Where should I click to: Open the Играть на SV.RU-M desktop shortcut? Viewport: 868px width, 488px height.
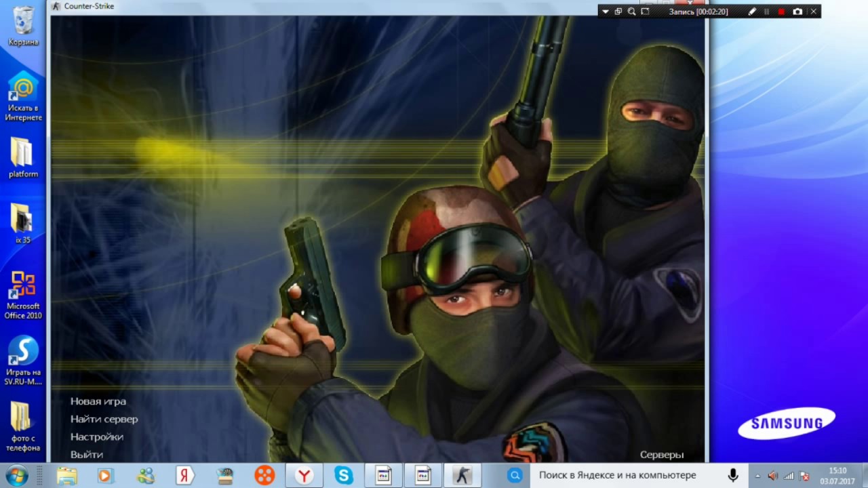tap(23, 361)
